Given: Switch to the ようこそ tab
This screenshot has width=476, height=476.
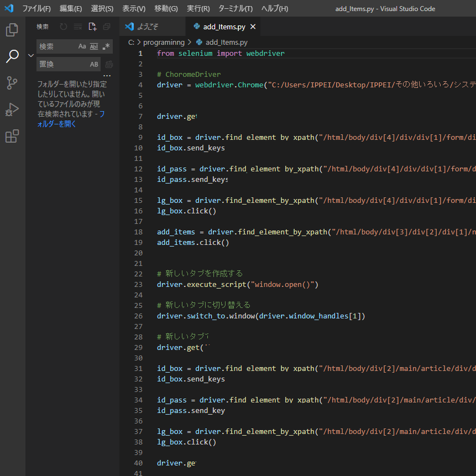Looking at the screenshot, I should pyautogui.click(x=147, y=27).
